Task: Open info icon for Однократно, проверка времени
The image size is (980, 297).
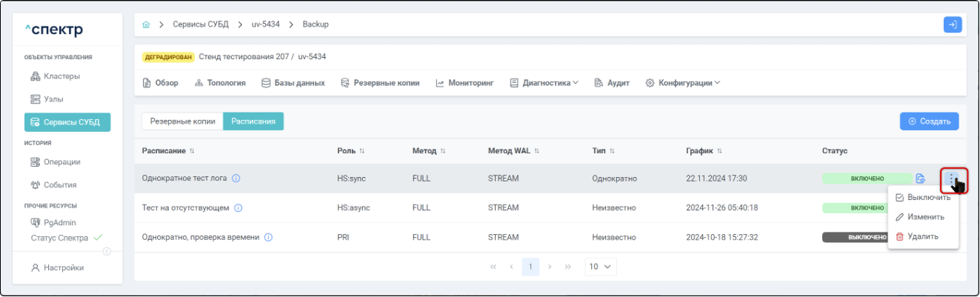Action: pyautogui.click(x=268, y=238)
